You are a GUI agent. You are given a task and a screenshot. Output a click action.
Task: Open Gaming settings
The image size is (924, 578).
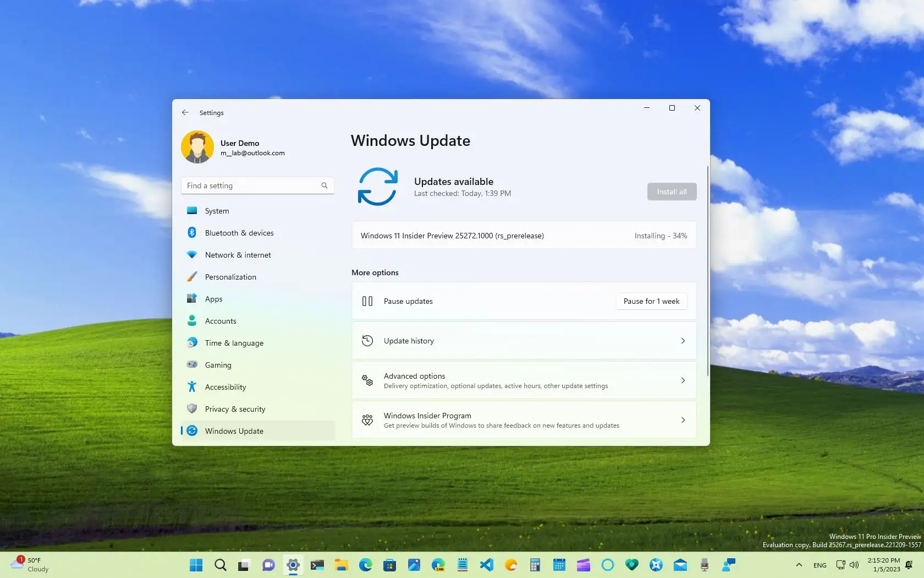pyautogui.click(x=218, y=365)
